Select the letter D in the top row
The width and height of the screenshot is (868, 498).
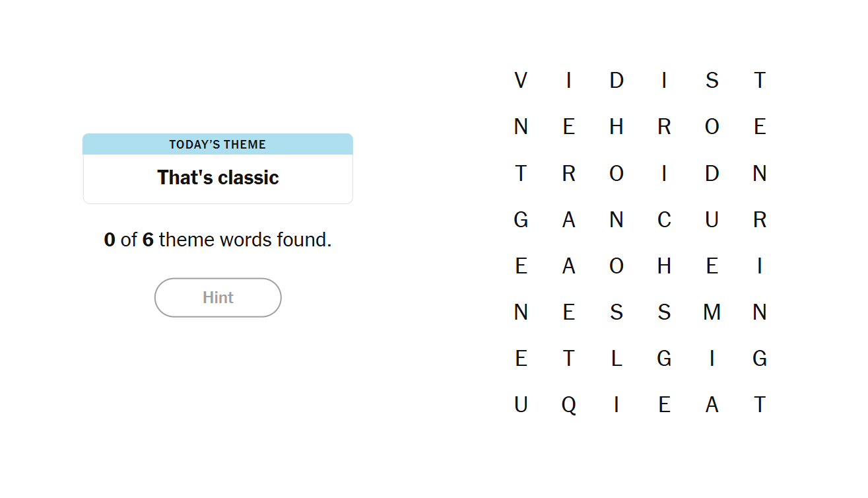617,81
